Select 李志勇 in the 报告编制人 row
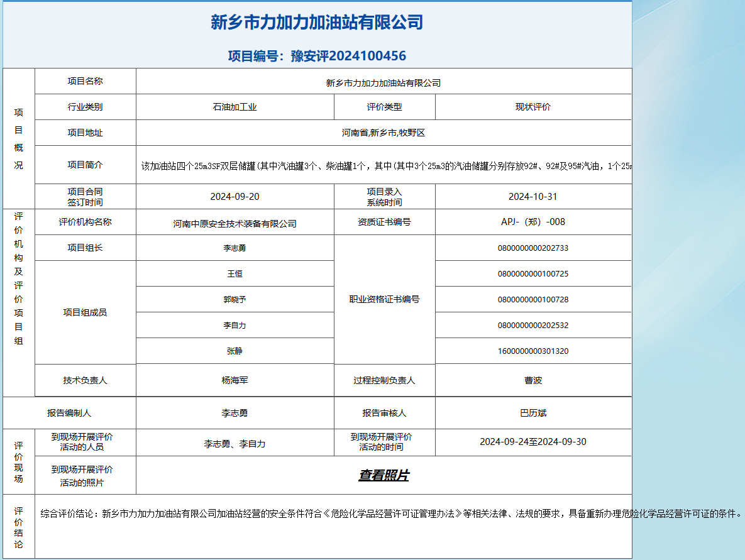Image resolution: width=745 pixels, height=560 pixels. [235, 413]
